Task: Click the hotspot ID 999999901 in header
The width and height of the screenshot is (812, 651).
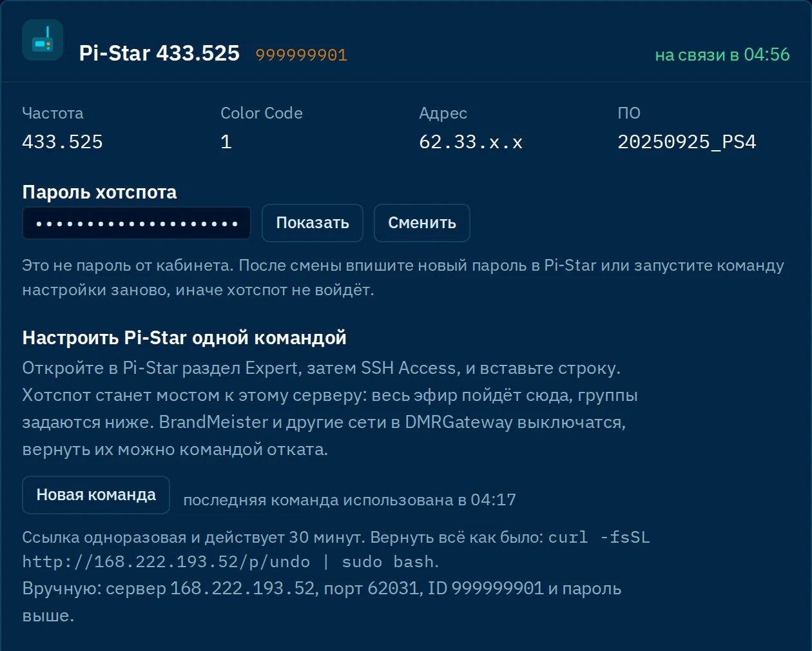Action: pos(302,55)
